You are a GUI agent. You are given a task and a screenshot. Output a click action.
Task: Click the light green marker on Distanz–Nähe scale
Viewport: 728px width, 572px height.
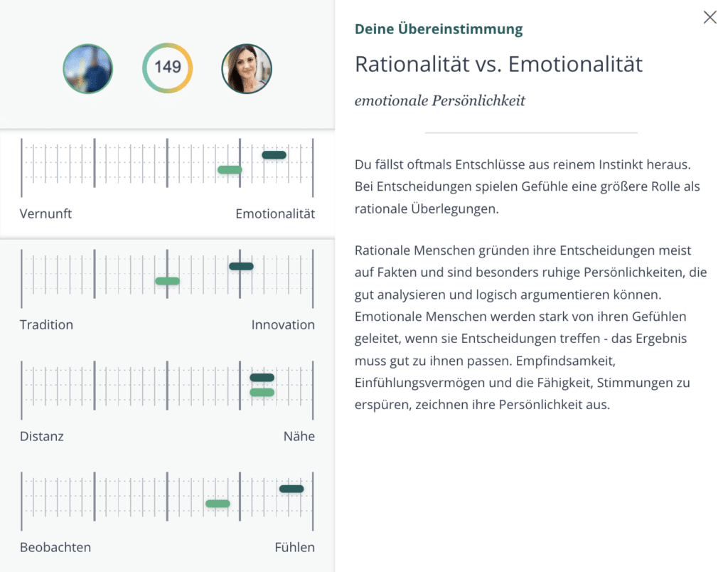262,392
